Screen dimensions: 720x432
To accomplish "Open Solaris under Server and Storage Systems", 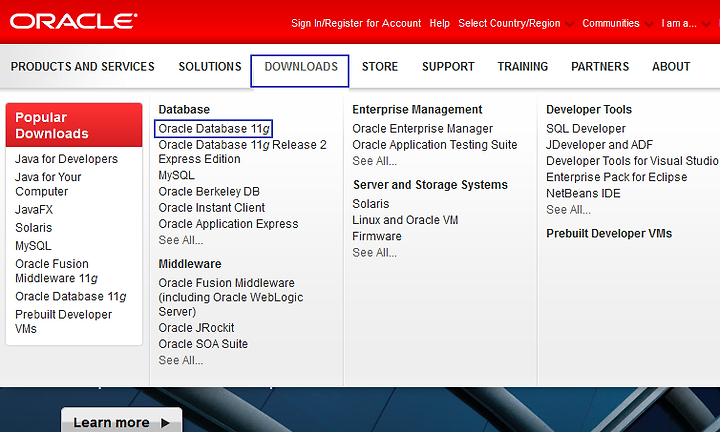I will click(x=371, y=204).
